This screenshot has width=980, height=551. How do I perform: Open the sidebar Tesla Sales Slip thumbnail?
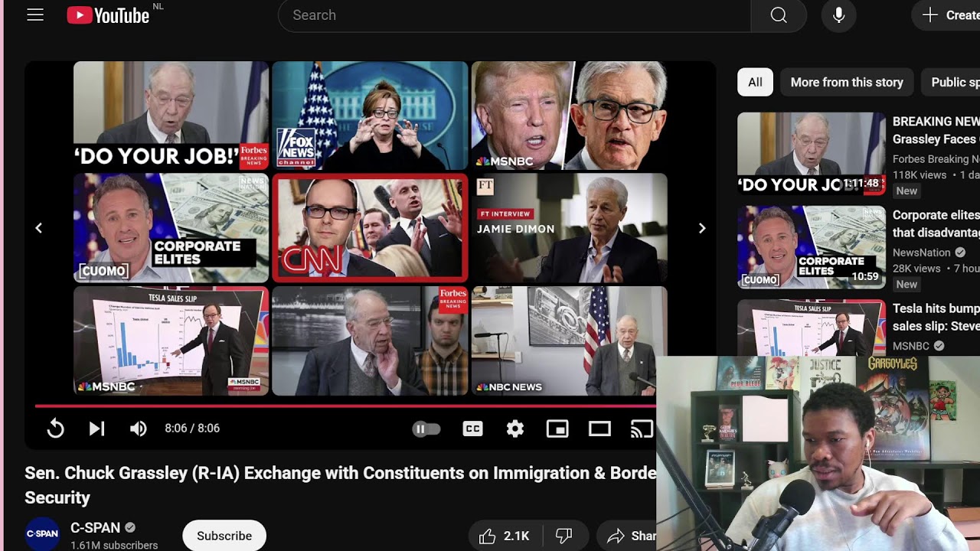(x=812, y=328)
